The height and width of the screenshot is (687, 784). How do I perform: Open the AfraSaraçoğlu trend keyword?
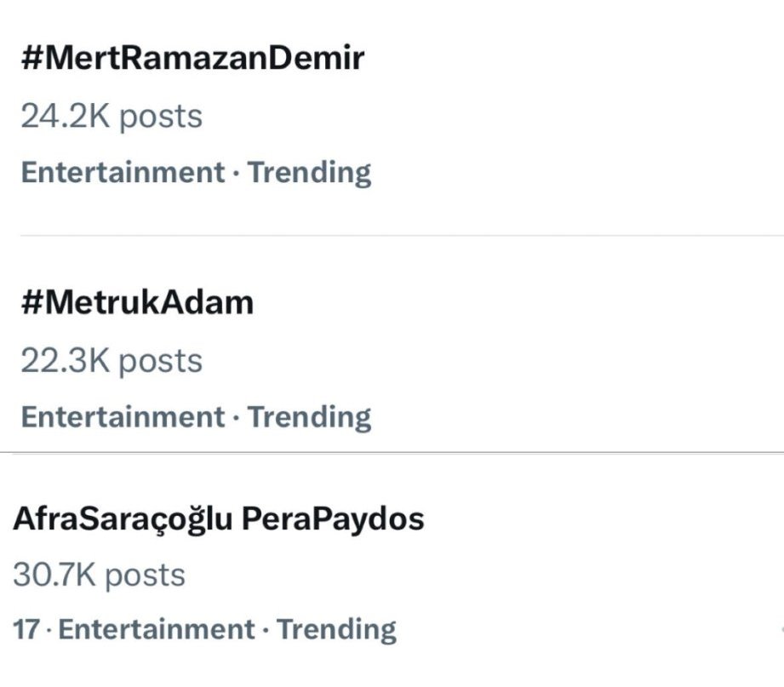coord(123,518)
